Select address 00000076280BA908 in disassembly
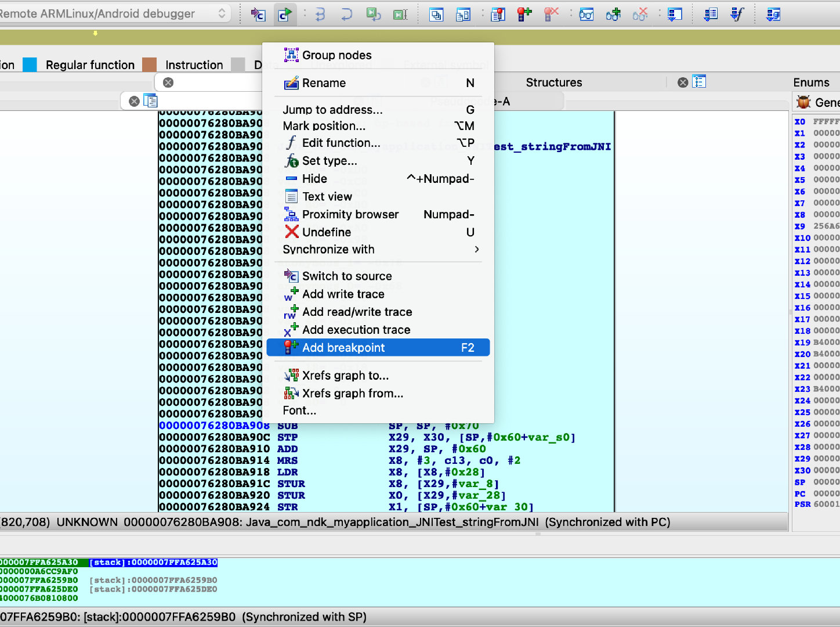This screenshot has width=840, height=627. 215,426
